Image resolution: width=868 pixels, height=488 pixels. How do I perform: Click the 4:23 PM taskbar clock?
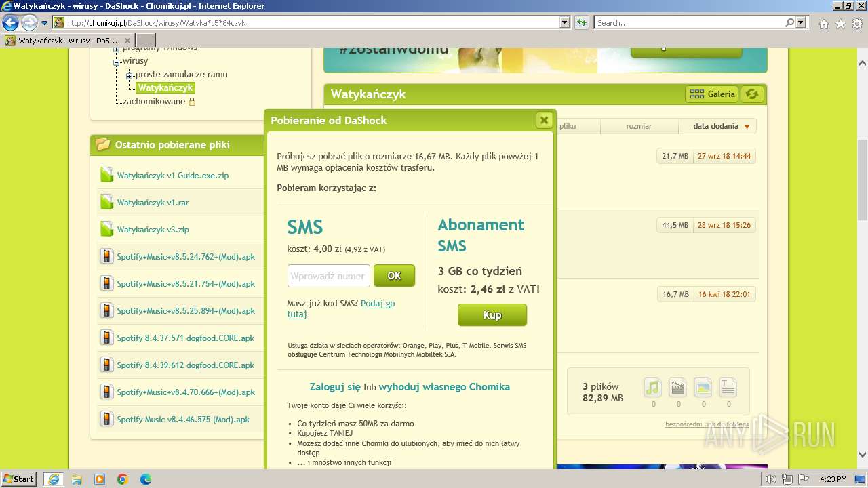coord(833,479)
